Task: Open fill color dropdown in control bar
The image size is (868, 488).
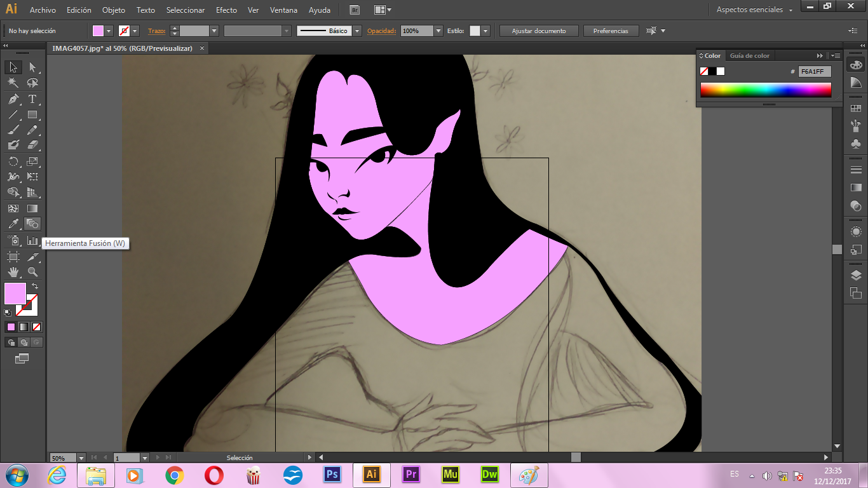Action: [109, 30]
